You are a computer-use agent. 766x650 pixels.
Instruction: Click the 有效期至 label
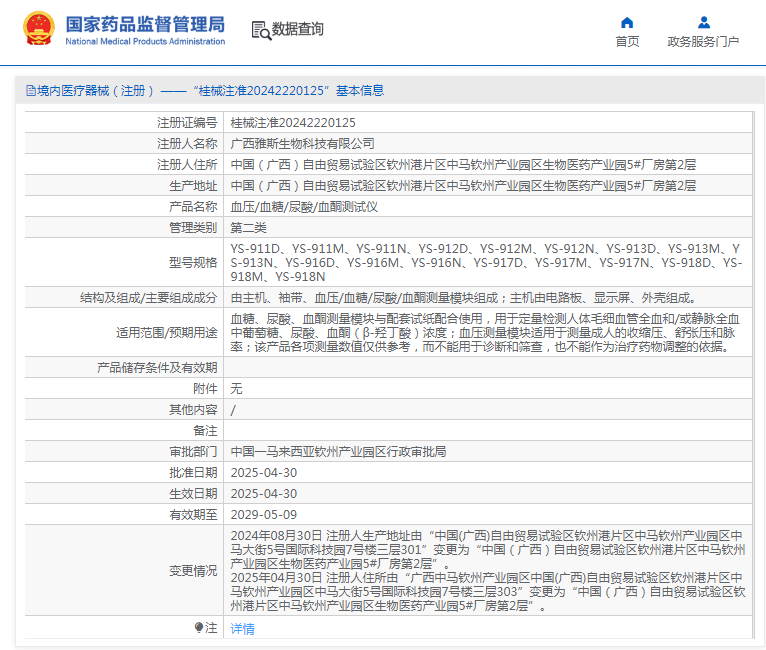(193, 515)
